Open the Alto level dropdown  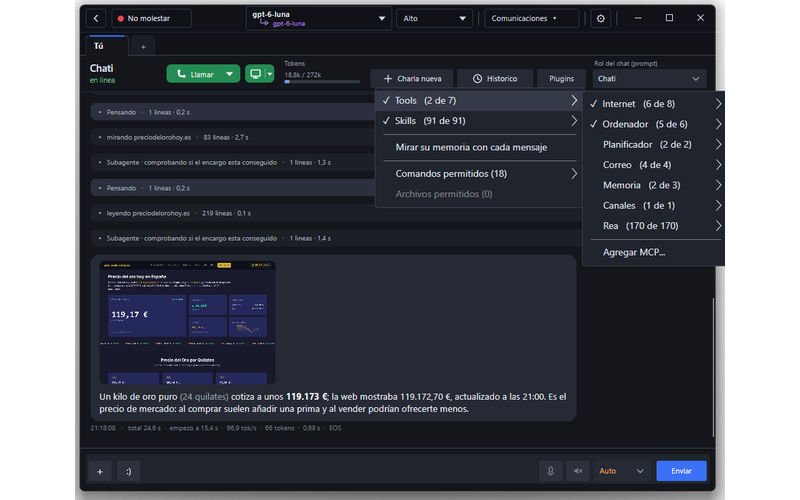[x=434, y=18]
